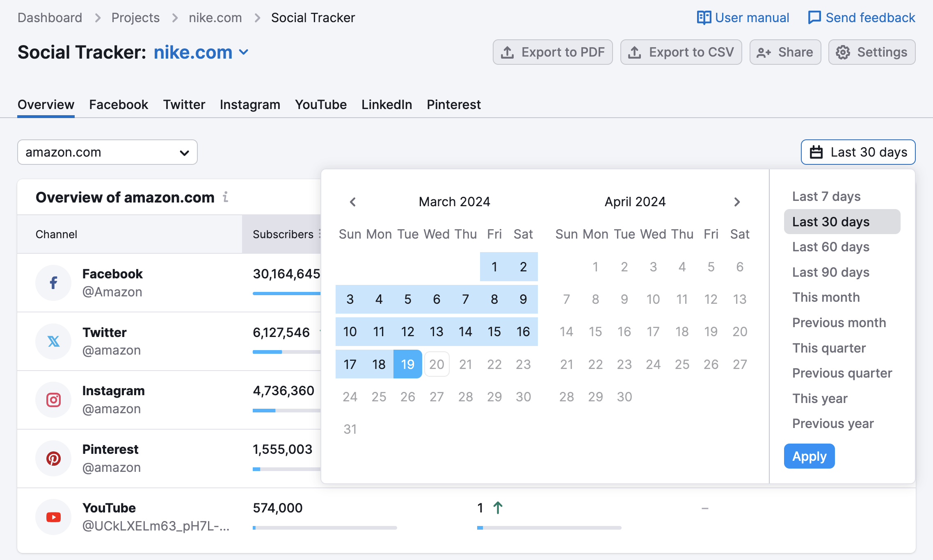This screenshot has width=933, height=560.
Task: Open the Settings button
Action: 872,52
